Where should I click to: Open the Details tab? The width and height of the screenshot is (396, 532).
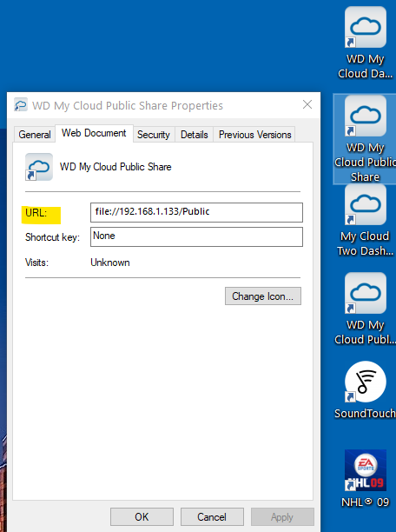tap(195, 135)
